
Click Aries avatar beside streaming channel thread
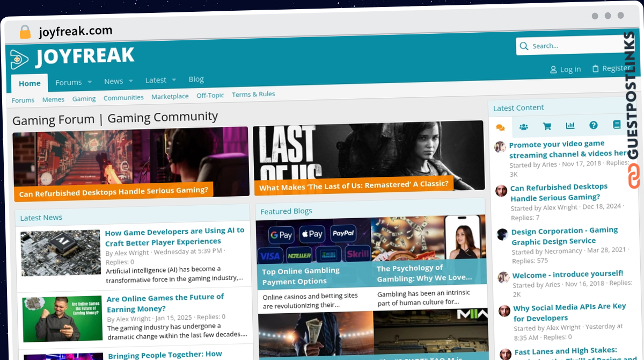[500, 147]
